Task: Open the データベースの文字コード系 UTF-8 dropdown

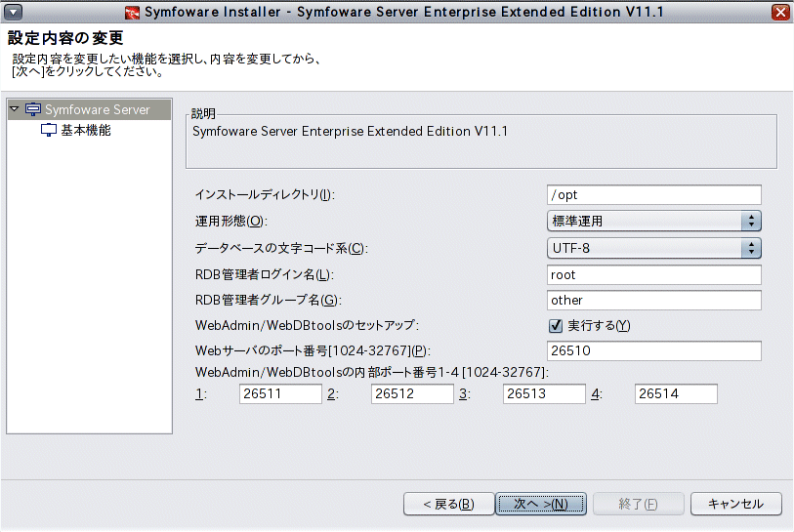Action: (x=653, y=248)
